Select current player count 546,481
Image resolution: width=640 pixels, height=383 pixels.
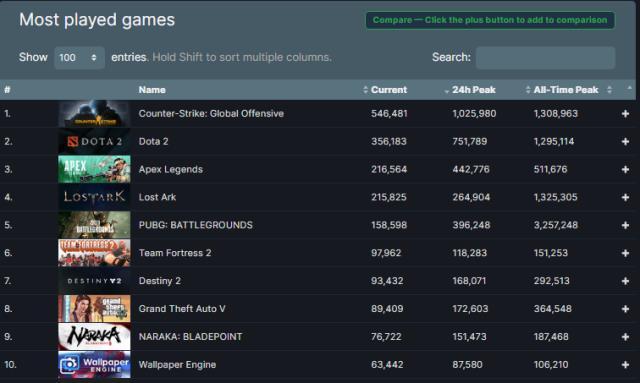[389, 114]
